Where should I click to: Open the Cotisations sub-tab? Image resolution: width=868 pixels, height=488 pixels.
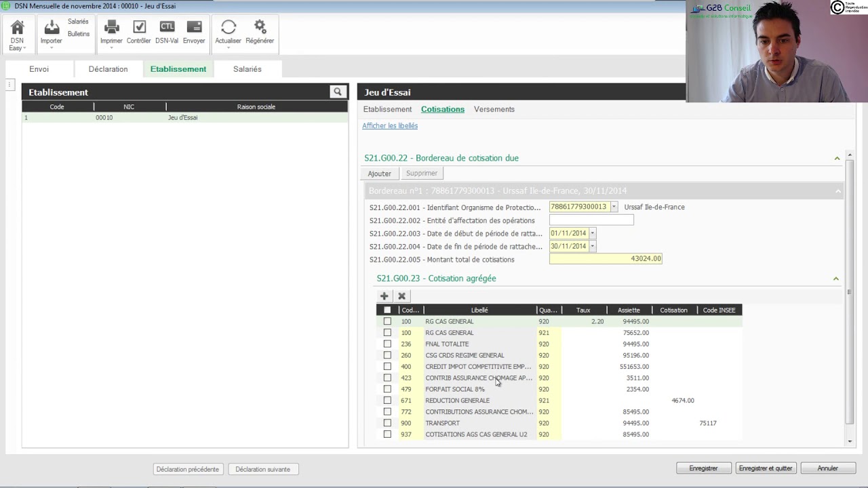click(x=443, y=109)
